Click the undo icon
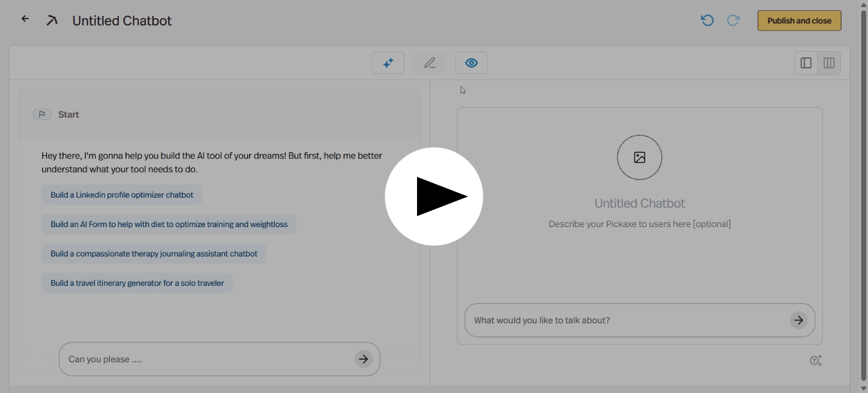Image resolution: width=868 pixels, height=393 pixels. point(707,20)
